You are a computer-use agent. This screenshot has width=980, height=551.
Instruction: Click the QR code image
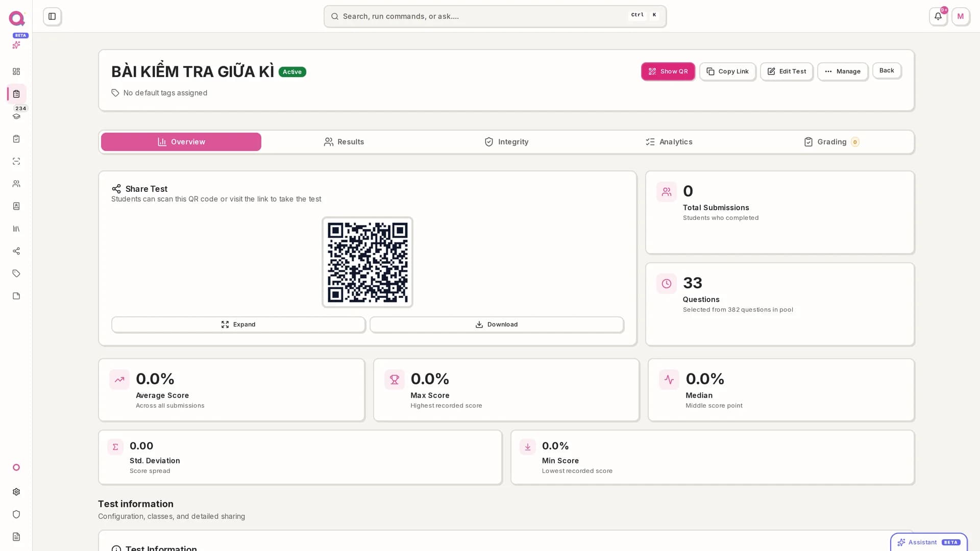point(367,262)
